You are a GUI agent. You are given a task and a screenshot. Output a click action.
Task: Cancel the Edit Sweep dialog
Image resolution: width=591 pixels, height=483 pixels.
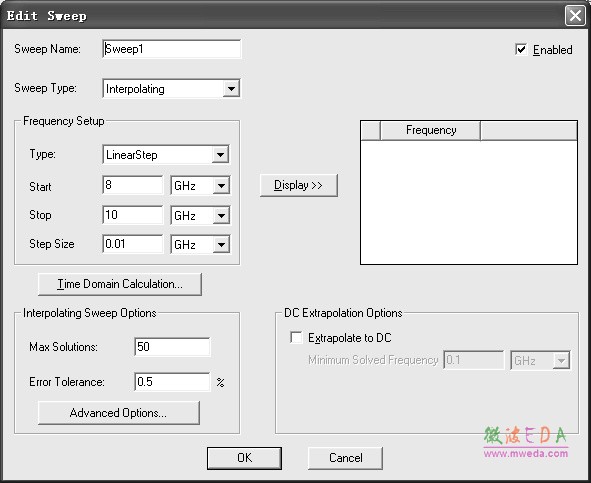(x=345, y=458)
